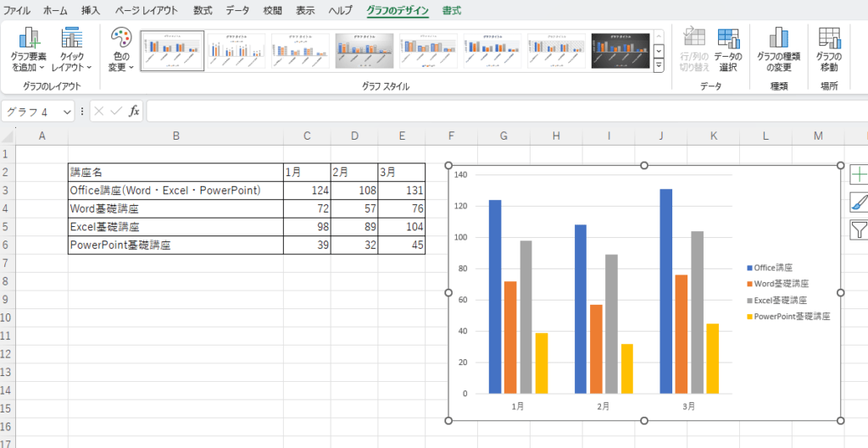Screen dimensions: 868x448
Task: Click the fx Insert Function button
Action: (134, 111)
